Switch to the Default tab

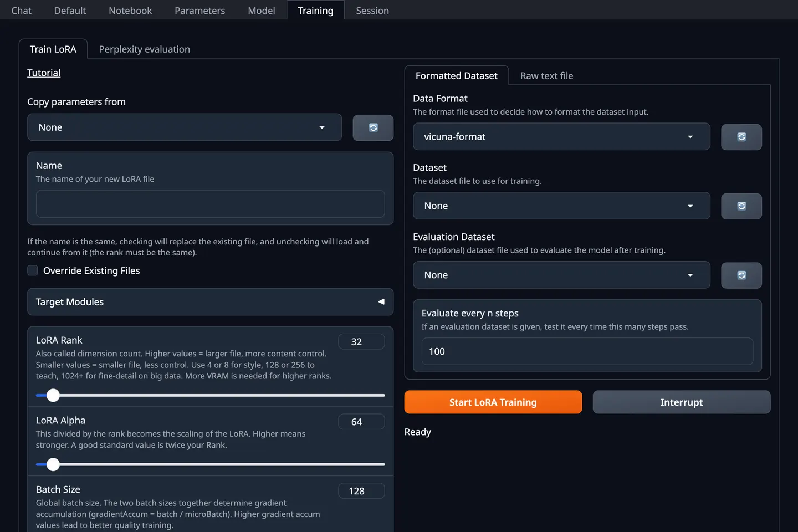pos(70,11)
